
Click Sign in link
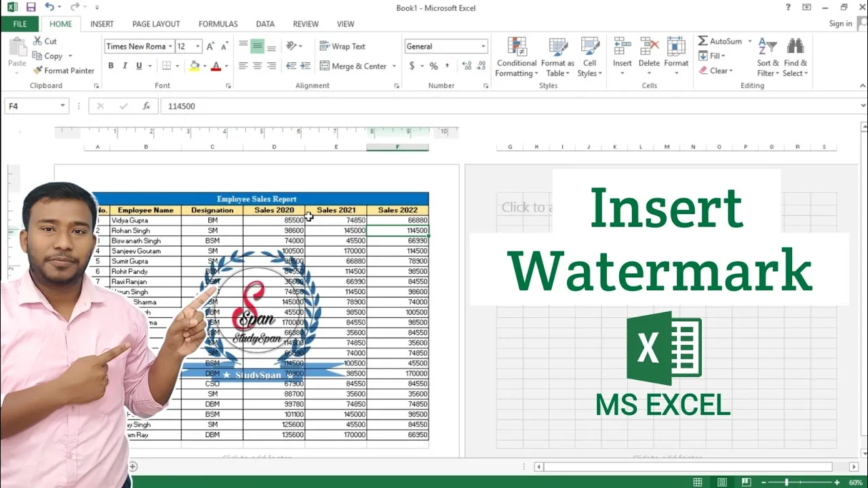pyautogui.click(x=840, y=24)
